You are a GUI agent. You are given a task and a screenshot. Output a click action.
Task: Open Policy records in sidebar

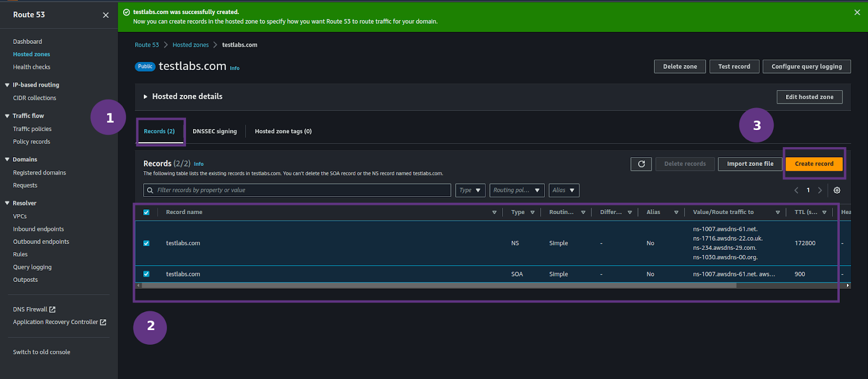[31, 142]
